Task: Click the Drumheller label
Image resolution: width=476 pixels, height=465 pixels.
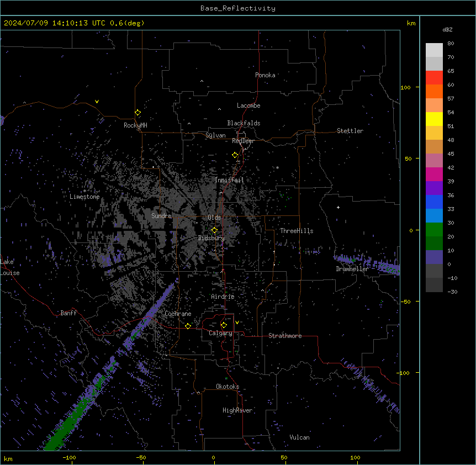Action: coord(352,269)
